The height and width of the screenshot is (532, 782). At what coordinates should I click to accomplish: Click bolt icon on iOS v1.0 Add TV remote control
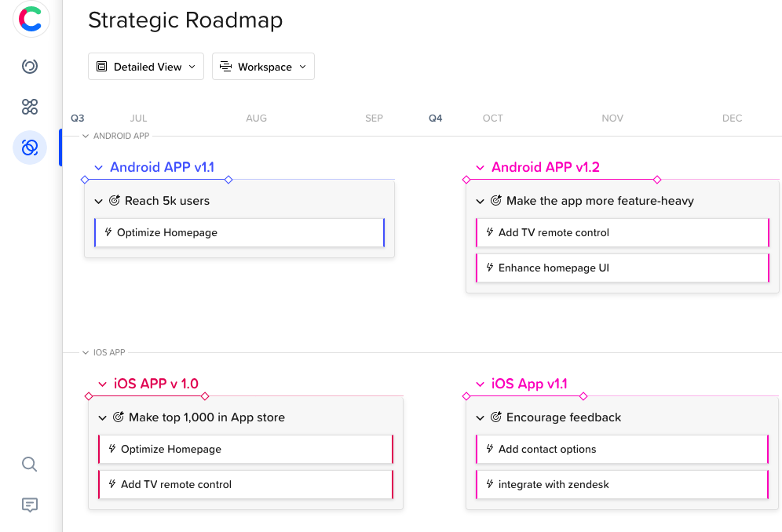coord(112,483)
